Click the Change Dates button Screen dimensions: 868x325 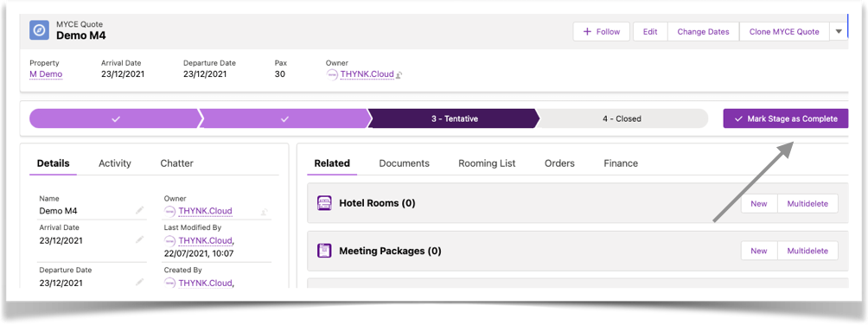(x=703, y=32)
